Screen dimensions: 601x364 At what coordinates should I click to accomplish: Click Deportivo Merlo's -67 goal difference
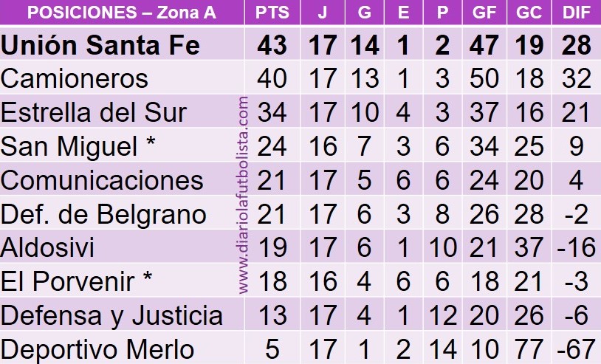pos(576,348)
